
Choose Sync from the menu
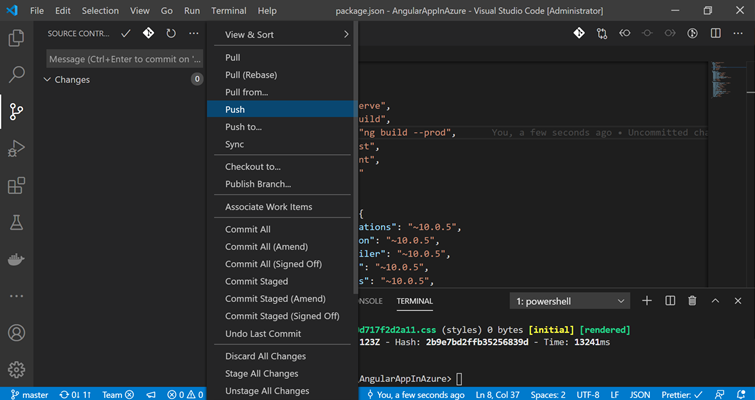coord(282,144)
